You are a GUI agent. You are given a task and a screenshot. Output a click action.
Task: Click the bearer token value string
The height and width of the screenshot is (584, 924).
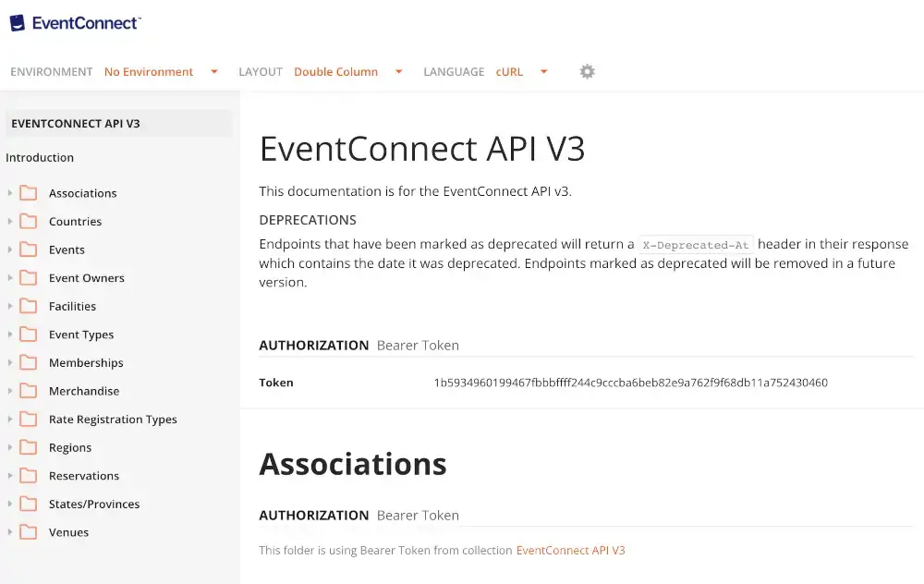(630, 383)
